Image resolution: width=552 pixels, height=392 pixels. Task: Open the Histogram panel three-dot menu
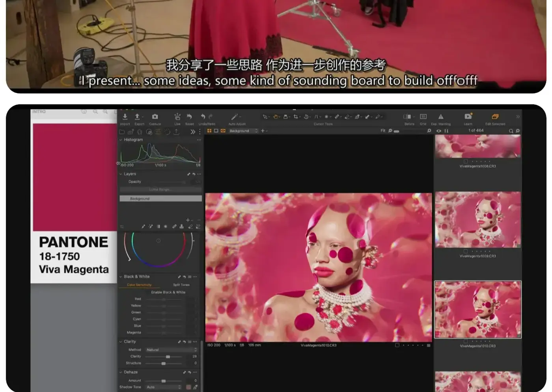(x=199, y=140)
